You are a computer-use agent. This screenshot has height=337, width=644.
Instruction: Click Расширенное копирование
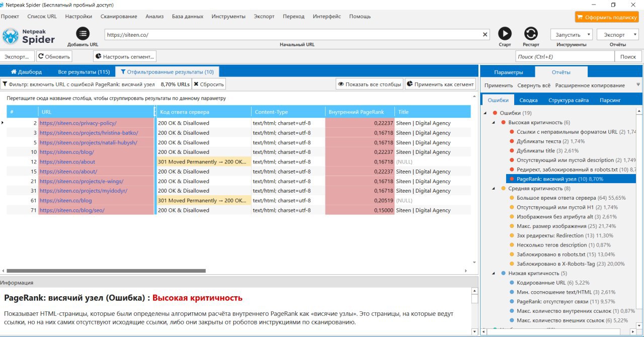590,85
